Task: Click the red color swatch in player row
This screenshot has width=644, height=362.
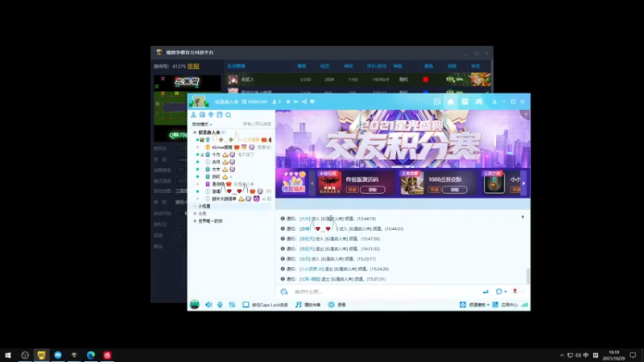Action: [x=426, y=80]
